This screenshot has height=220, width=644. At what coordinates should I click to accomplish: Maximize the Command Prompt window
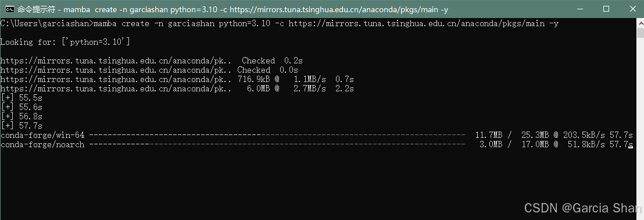pos(606,9)
